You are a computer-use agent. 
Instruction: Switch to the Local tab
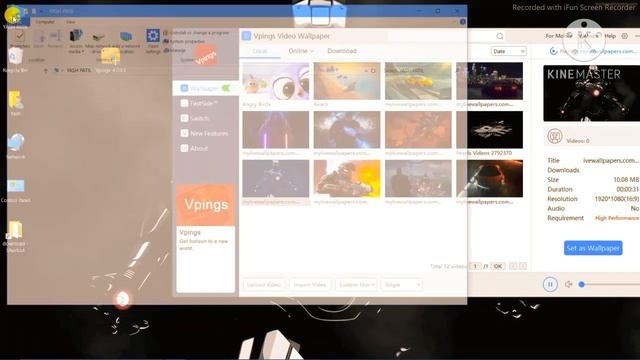260,51
